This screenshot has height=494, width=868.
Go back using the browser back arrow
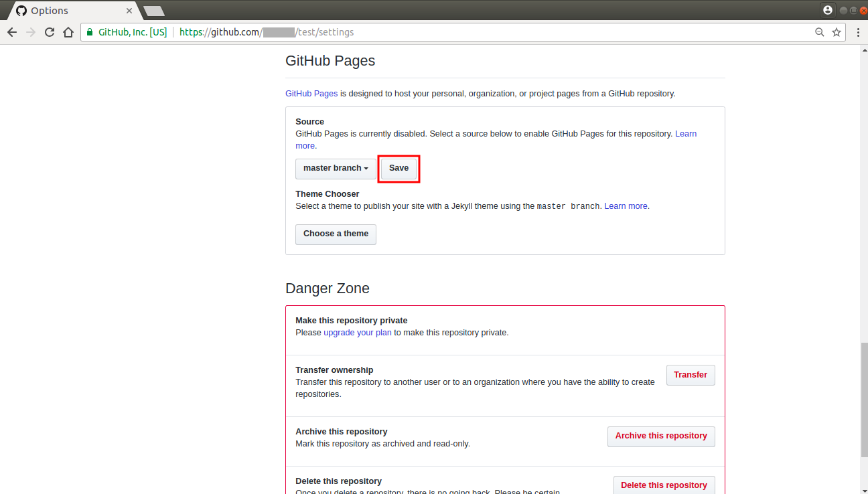[12, 32]
